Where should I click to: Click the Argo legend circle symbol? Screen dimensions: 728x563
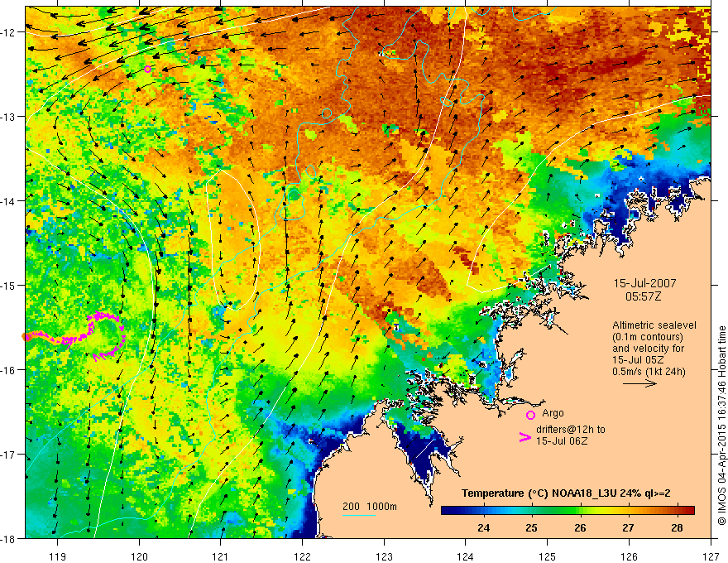530,415
